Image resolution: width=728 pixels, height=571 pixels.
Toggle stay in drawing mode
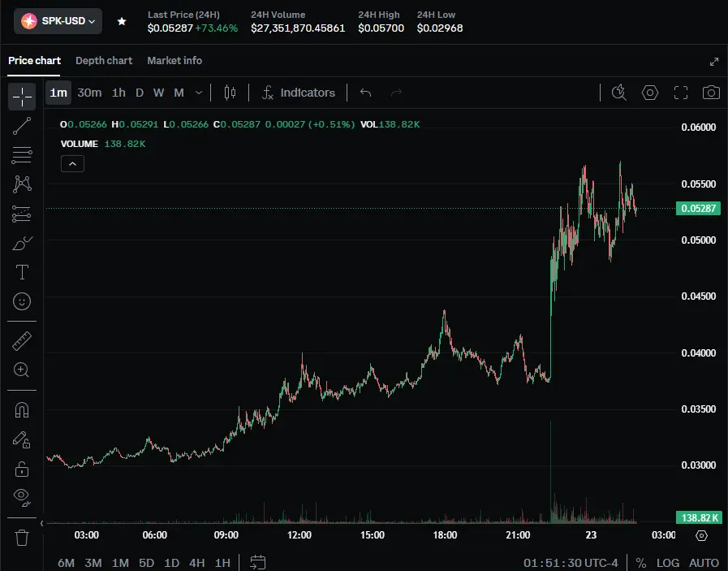pyautogui.click(x=22, y=439)
